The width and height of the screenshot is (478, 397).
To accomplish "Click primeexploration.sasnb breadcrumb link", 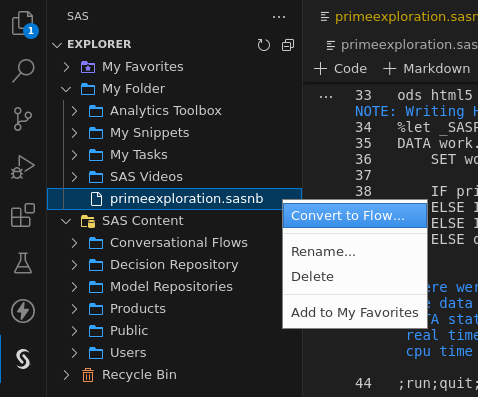I will coord(409,45).
